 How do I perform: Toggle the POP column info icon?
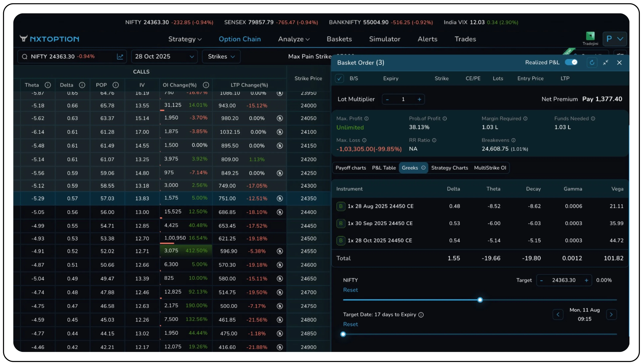coord(116,85)
